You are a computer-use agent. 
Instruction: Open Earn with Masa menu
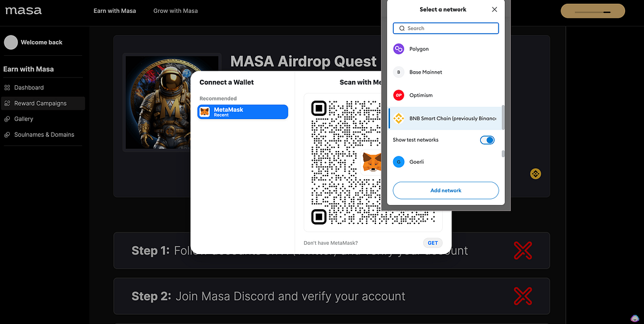click(115, 10)
